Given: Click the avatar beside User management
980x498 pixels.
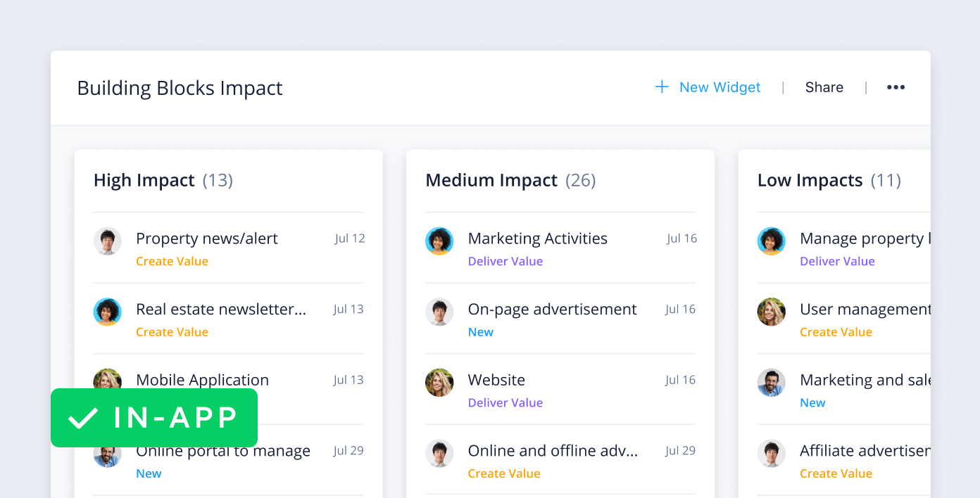Looking at the screenshot, I should pos(771,312).
